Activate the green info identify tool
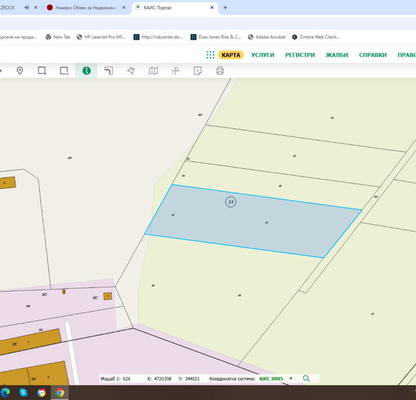The image size is (416, 400). click(x=86, y=71)
